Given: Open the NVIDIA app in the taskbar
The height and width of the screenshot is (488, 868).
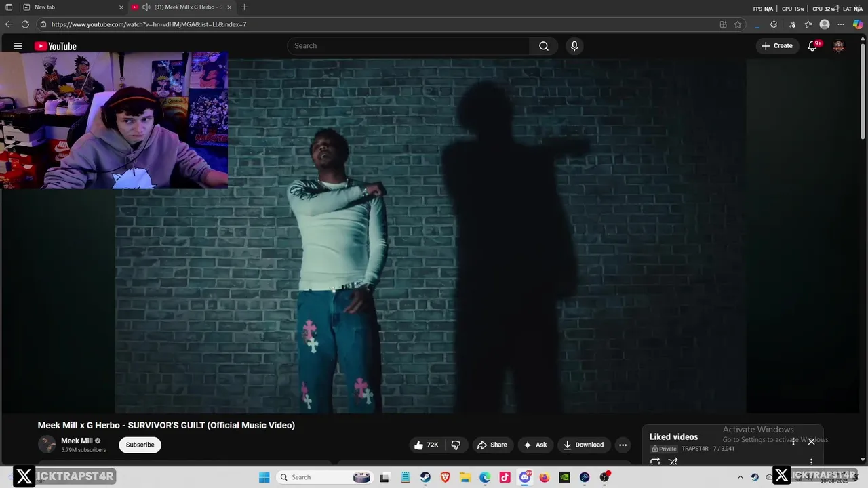Looking at the screenshot, I should (564, 477).
